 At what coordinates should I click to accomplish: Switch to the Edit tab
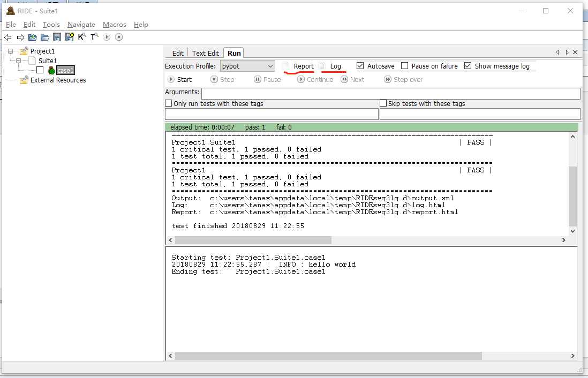tap(178, 53)
